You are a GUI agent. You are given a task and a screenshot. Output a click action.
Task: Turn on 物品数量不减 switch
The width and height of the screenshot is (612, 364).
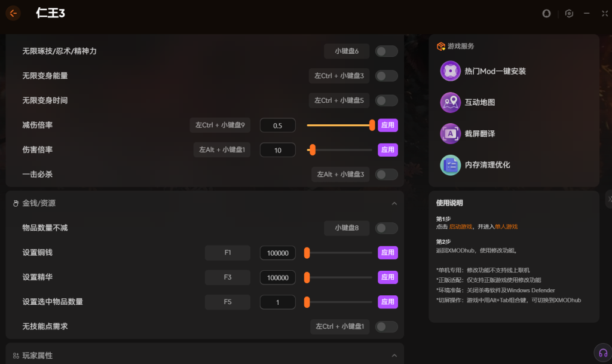click(386, 228)
